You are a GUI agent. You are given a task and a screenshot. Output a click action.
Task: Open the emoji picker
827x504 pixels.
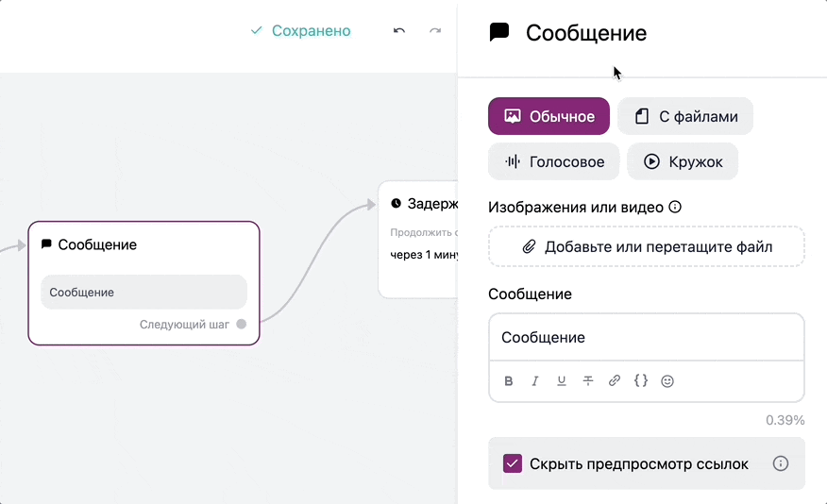[x=667, y=381]
